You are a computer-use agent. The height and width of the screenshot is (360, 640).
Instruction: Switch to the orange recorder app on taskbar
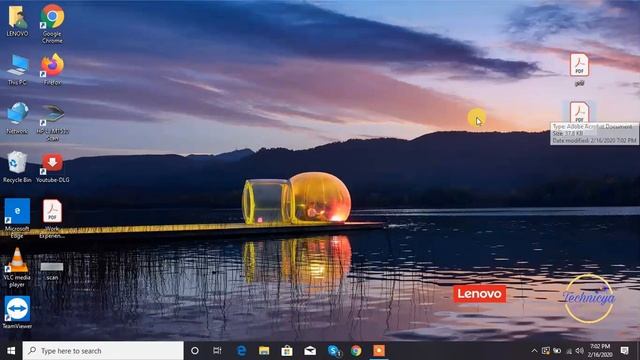pos(379,351)
